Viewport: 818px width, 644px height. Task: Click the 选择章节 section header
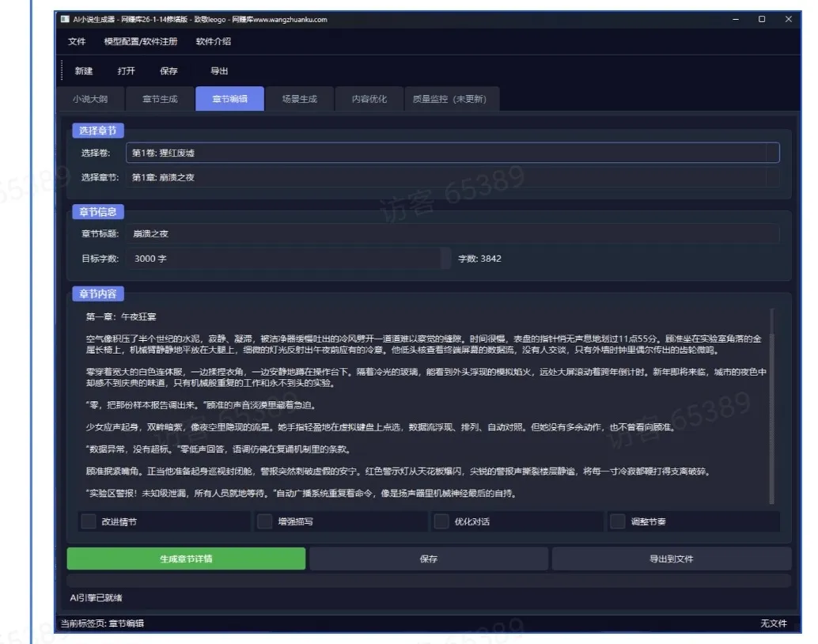(x=98, y=131)
